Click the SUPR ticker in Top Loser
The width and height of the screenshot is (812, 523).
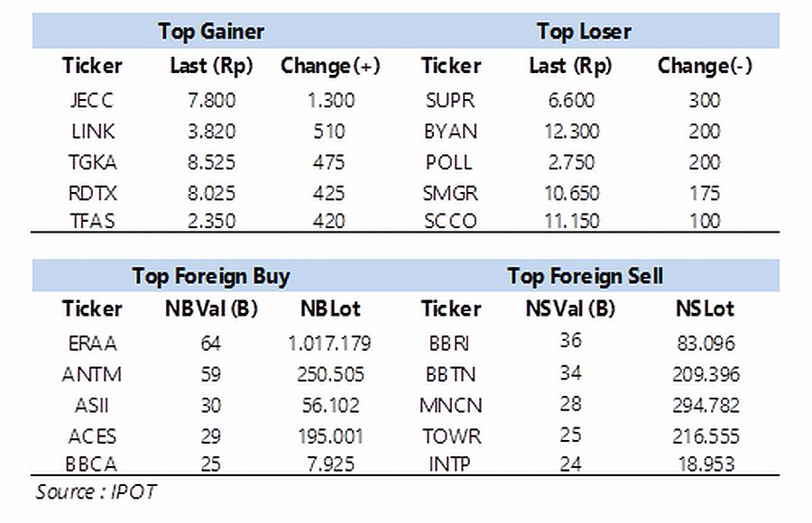pyautogui.click(x=450, y=100)
